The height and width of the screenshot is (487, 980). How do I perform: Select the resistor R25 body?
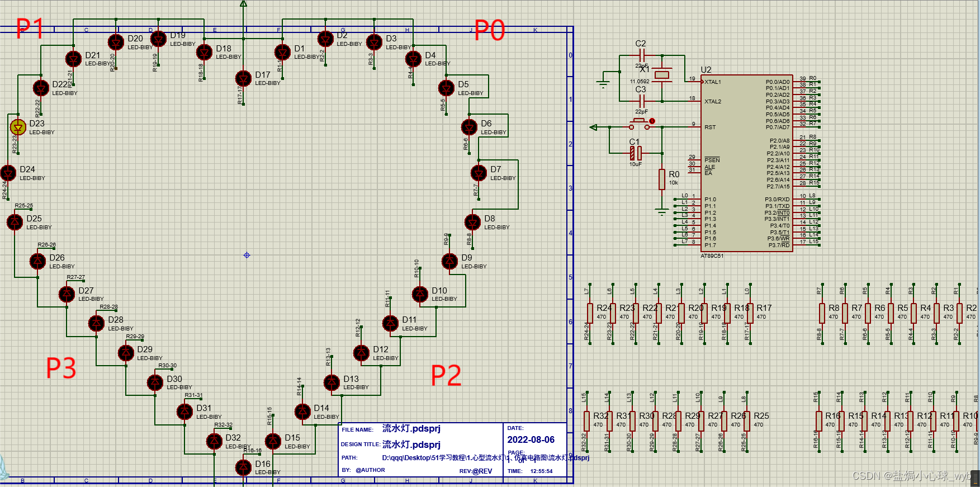tap(747, 421)
